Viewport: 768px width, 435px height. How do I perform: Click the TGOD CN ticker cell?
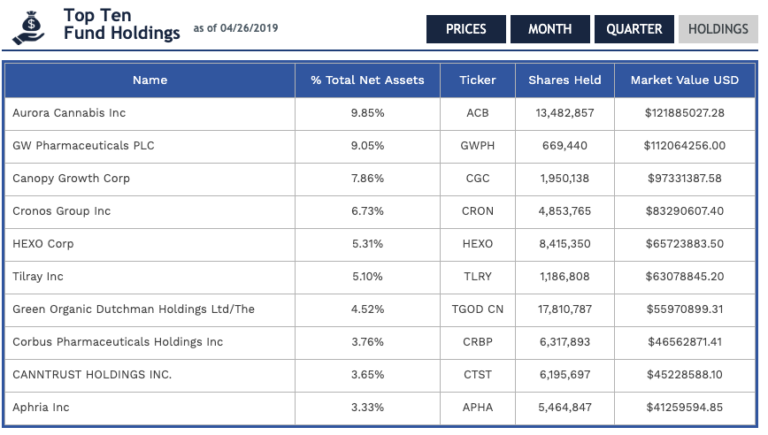click(478, 310)
